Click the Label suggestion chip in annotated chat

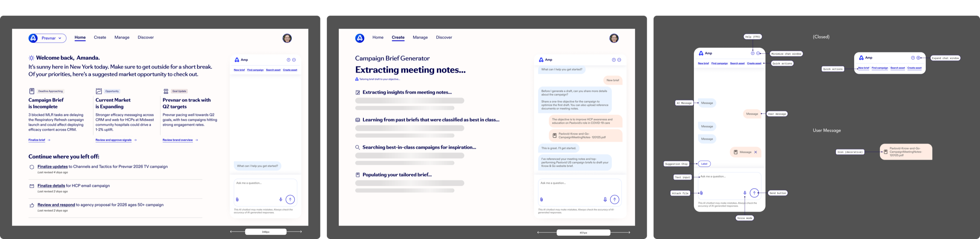(704, 164)
